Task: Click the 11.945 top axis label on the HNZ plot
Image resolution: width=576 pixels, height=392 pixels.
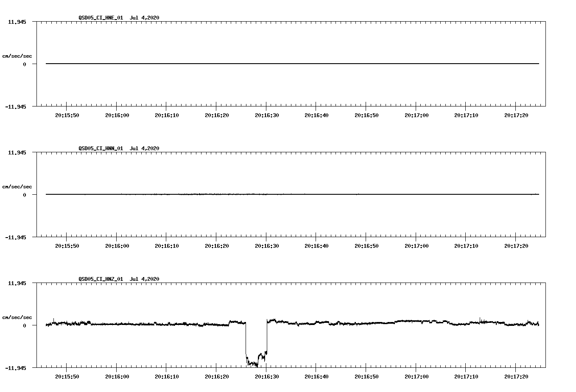Action: [x=17, y=283]
